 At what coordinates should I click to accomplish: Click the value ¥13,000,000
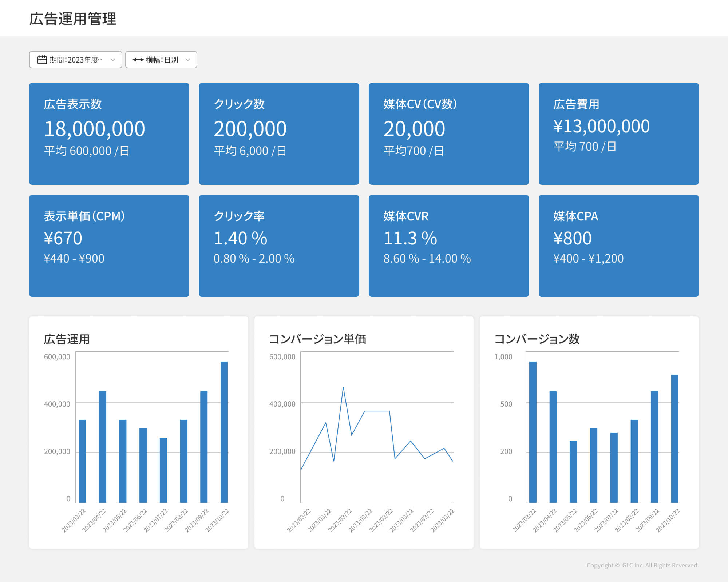coord(601,126)
